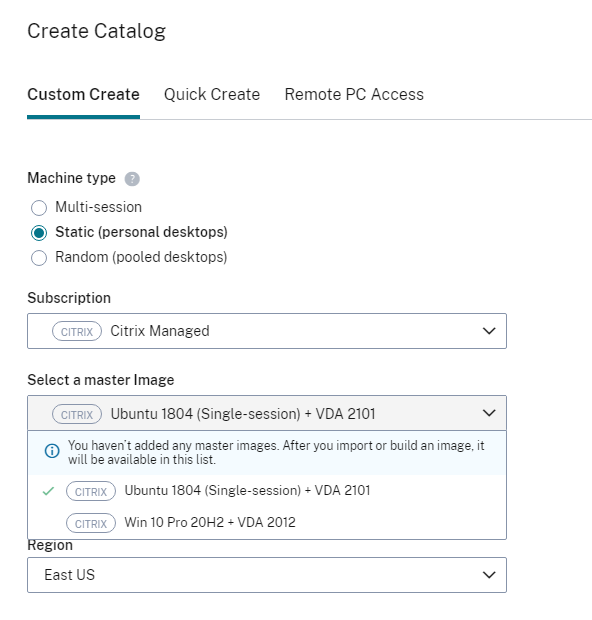592x620 pixels.
Task: Expand the Subscription dropdown chevron
Action: pyautogui.click(x=489, y=331)
